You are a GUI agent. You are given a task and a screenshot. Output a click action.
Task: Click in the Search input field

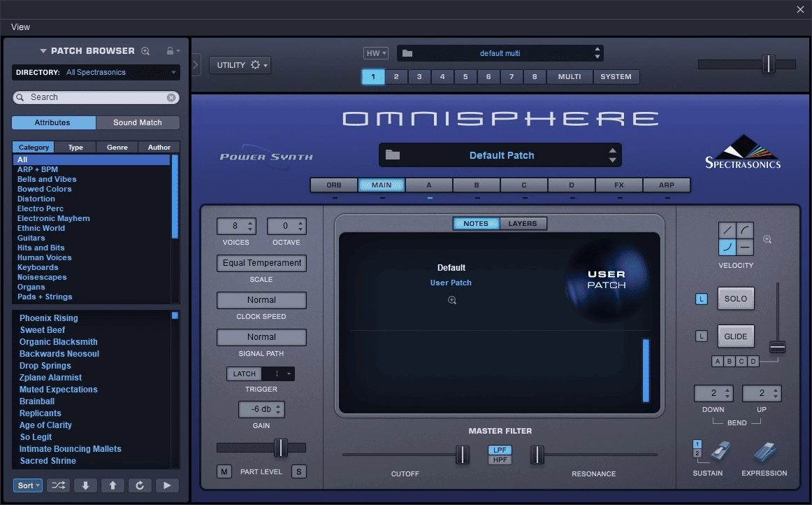(x=96, y=97)
